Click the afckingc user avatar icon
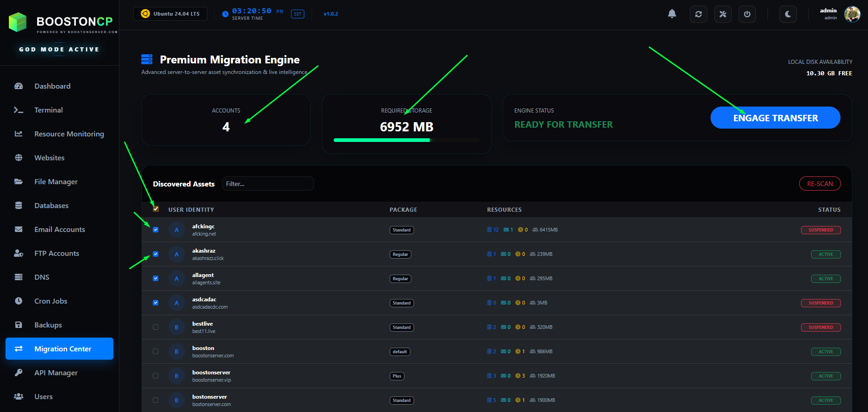This screenshot has width=868, height=412. [176, 230]
